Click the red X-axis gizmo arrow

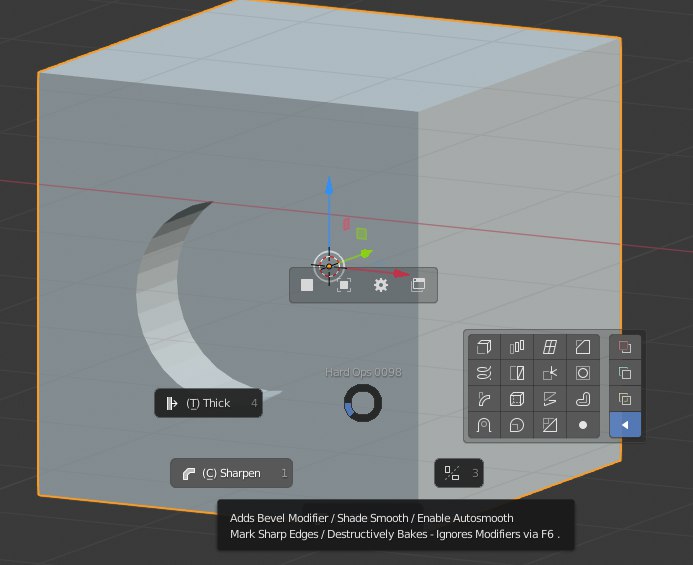pos(401,274)
